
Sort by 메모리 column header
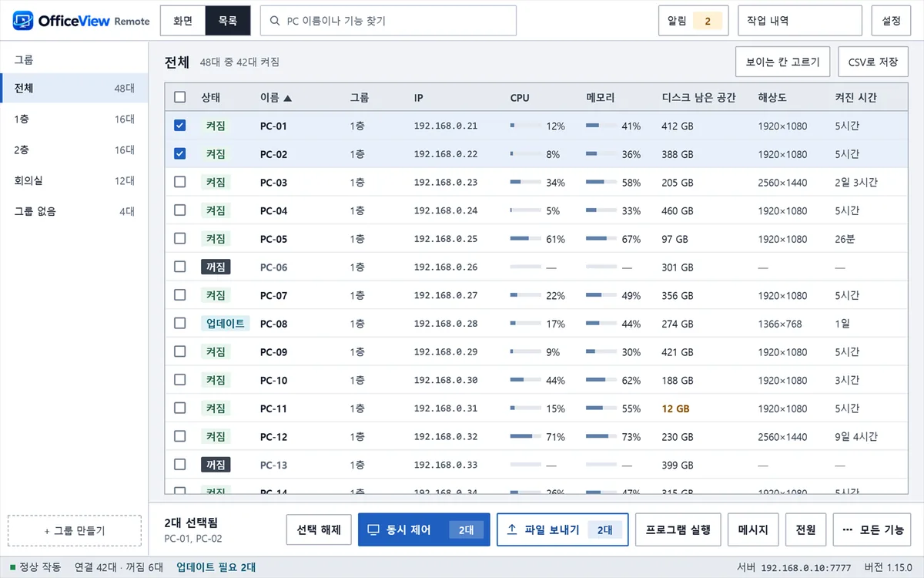click(601, 98)
